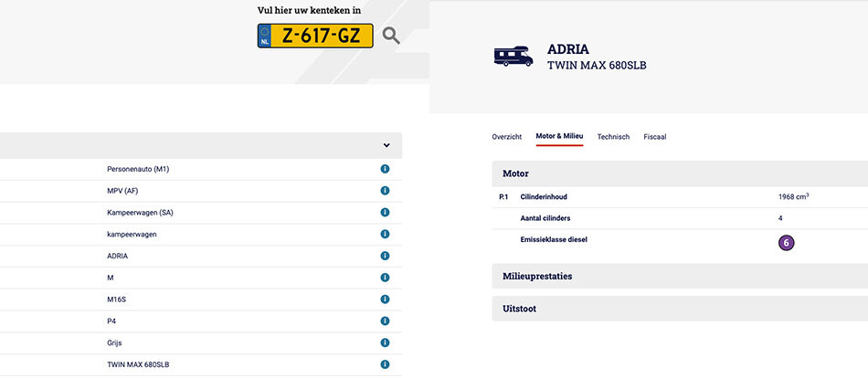Click info icon beside TWIN MAX 680SLB

[385, 364]
